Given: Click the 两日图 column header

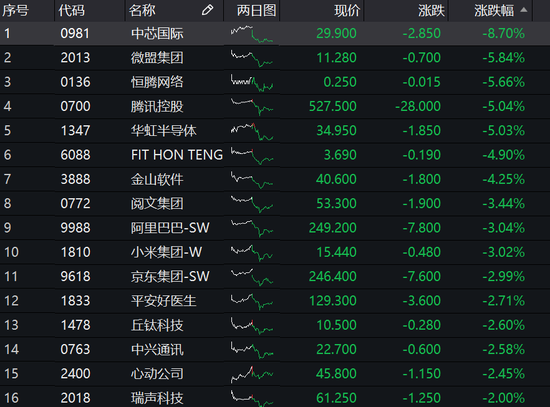Looking at the screenshot, I should tap(256, 11).
